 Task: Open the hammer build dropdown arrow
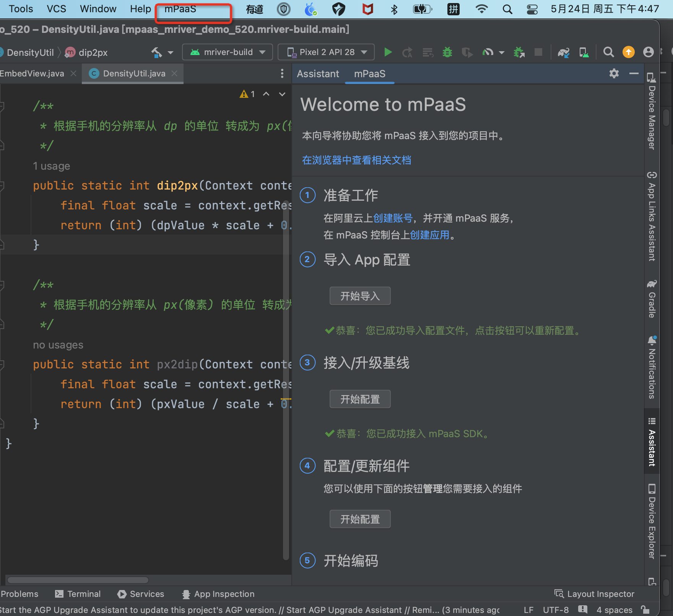point(171,52)
